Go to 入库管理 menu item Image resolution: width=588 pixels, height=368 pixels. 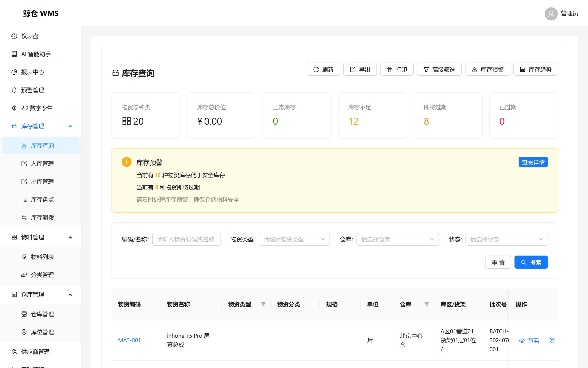41,164
